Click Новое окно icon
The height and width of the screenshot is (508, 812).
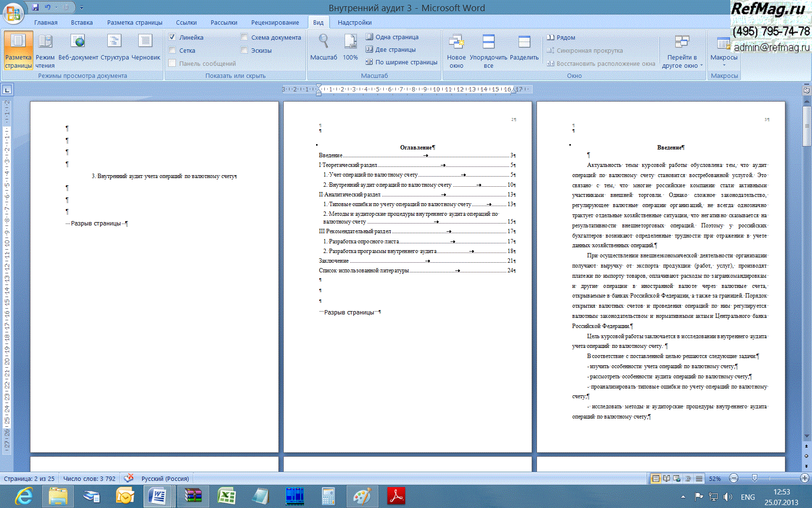(x=456, y=43)
